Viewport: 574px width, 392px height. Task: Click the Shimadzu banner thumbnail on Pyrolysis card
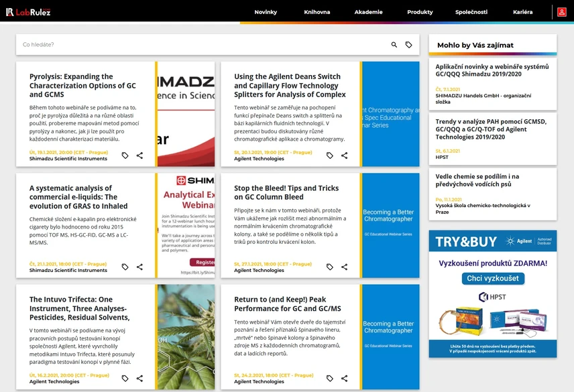pos(186,114)
